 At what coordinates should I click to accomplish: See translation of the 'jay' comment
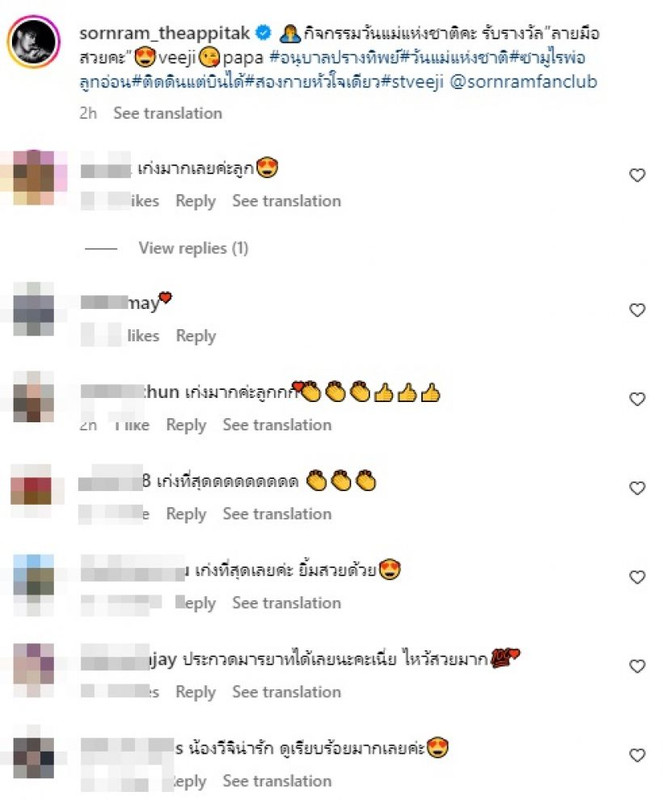[287, 692]
